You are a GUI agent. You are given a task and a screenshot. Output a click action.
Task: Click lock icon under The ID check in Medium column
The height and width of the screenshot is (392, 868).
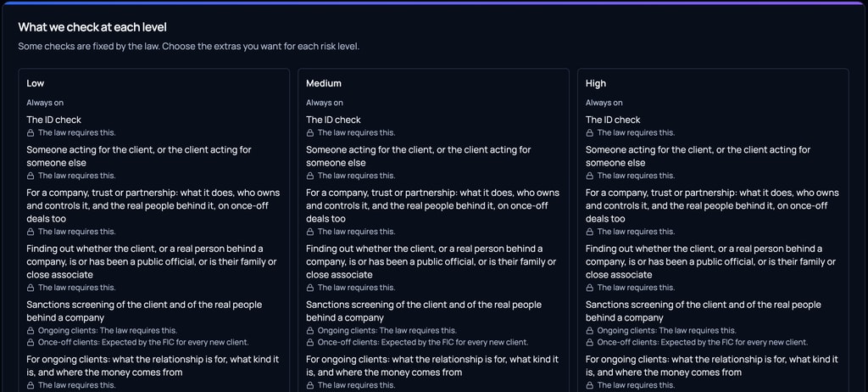[310, 133]
